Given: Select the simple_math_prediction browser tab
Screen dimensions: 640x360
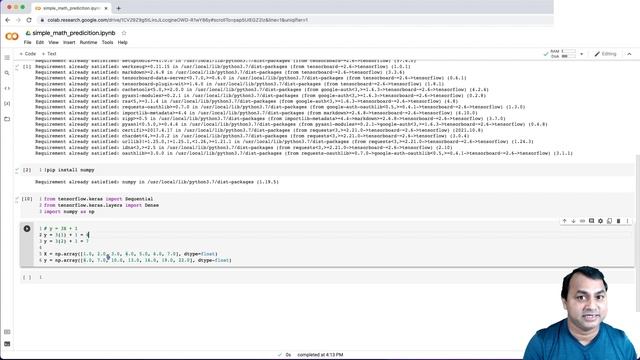Looking at the screenshot, I should [x=71, y=8].
